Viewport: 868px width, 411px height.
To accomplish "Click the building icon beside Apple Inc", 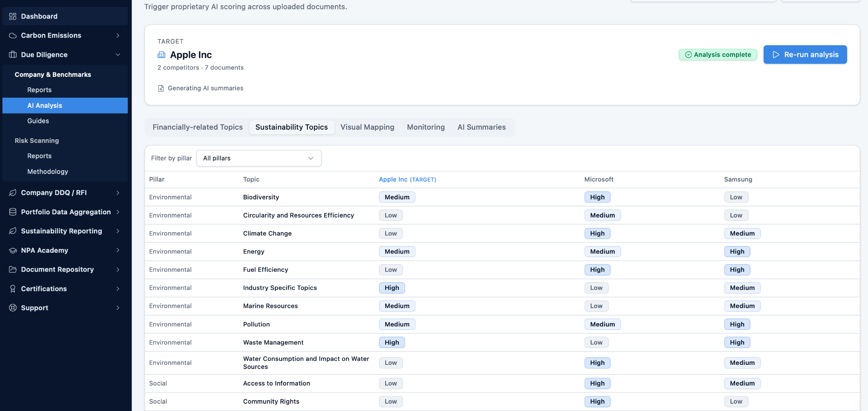I will coord(161,55).
